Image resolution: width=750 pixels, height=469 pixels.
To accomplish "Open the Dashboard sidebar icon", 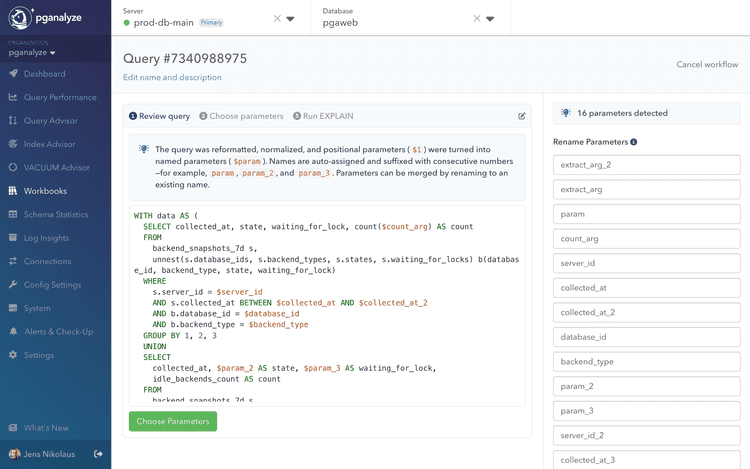I will [13, 74].
